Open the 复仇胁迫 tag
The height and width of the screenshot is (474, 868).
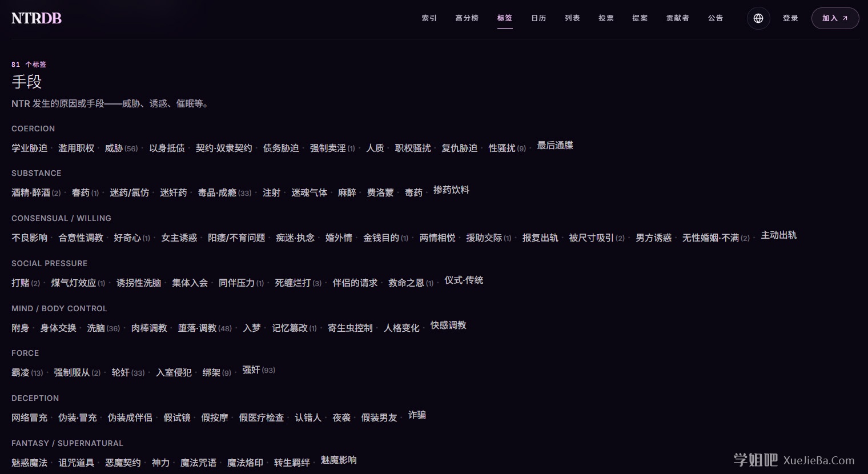point(459,148)
